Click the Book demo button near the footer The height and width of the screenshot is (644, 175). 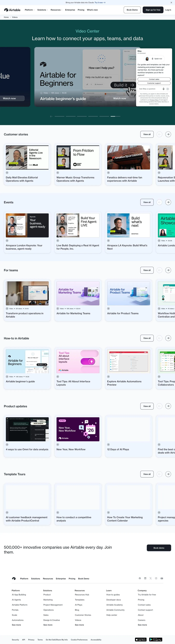(159, 548)
